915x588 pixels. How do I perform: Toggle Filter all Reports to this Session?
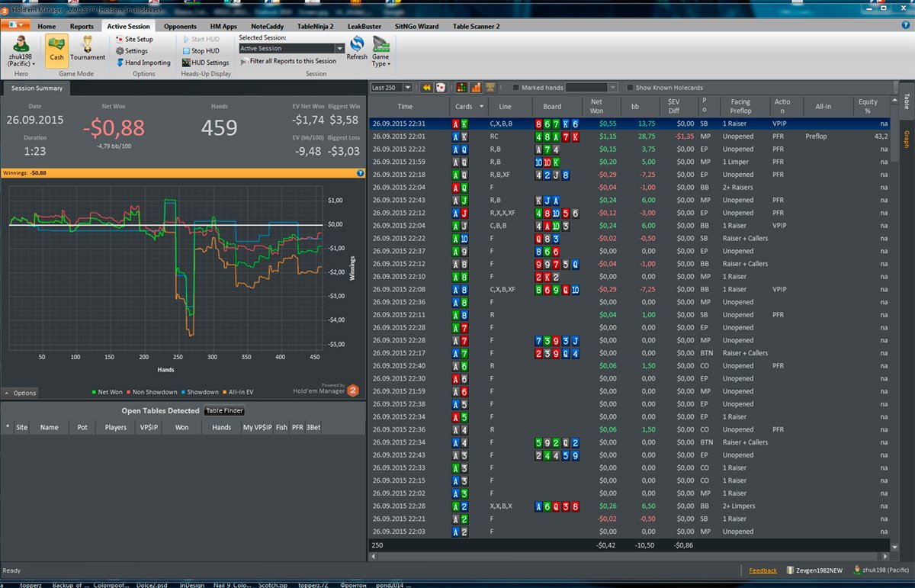pyautogui.click(x=287, y=61)
